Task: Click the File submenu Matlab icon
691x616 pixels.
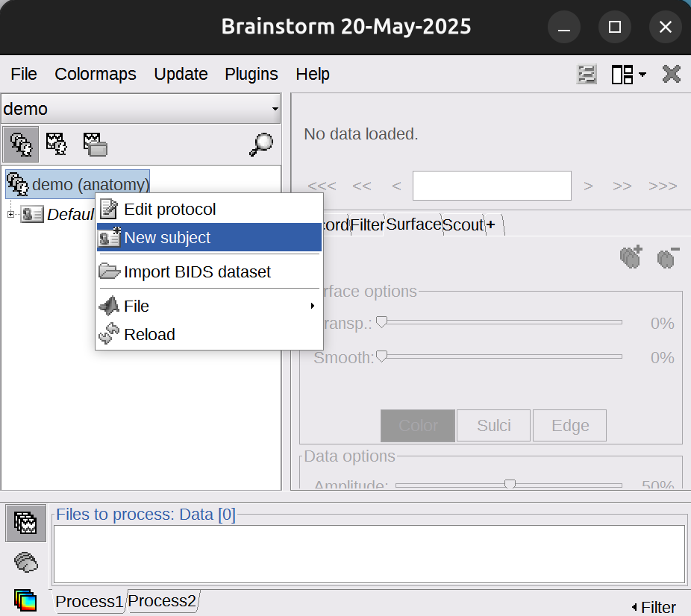Action: [109, 306]
